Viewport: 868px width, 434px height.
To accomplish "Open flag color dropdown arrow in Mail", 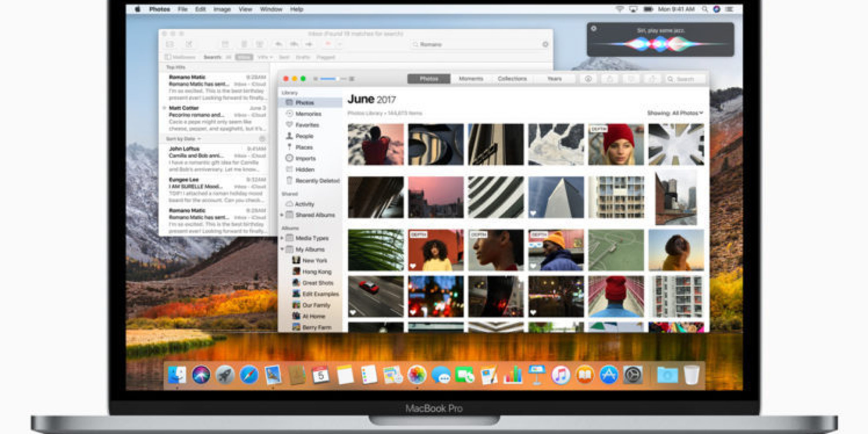I will click(x=340, y=44).
